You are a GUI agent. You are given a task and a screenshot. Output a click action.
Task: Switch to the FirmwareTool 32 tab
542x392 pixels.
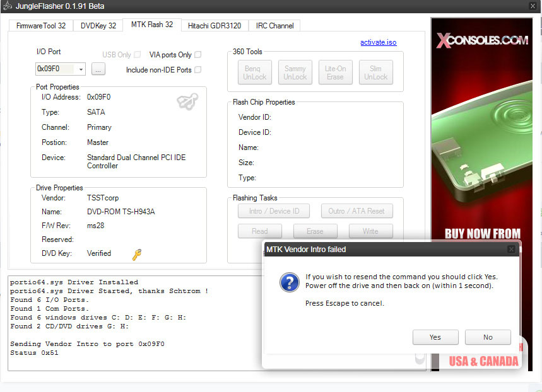point(41,26)
